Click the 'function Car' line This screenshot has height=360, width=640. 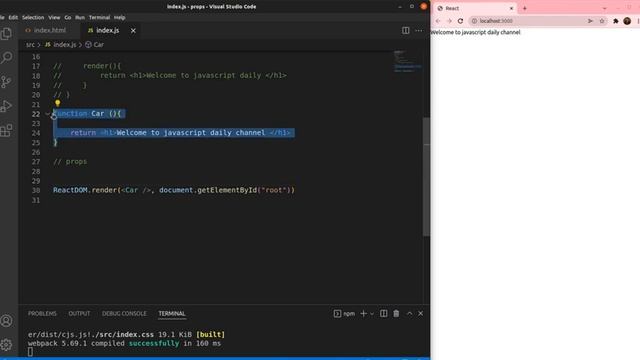click(x=87, y=114)
